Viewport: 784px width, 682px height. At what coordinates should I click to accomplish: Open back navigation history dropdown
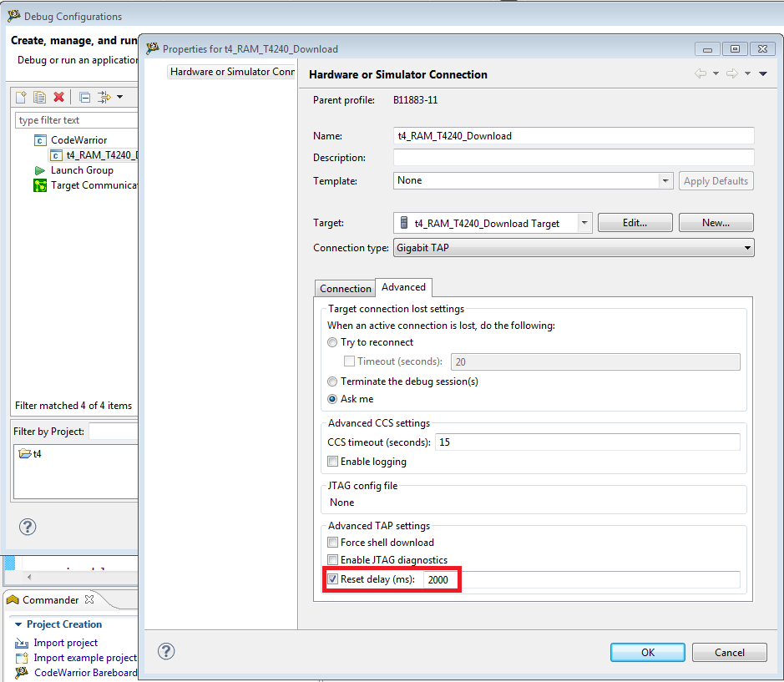coord(716,73)
